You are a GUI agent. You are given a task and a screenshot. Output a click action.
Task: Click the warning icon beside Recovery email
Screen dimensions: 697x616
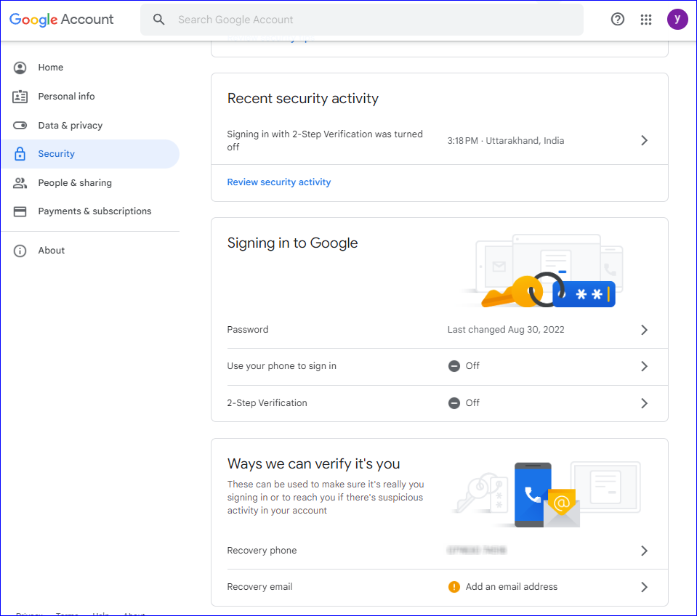click(455, 586)
